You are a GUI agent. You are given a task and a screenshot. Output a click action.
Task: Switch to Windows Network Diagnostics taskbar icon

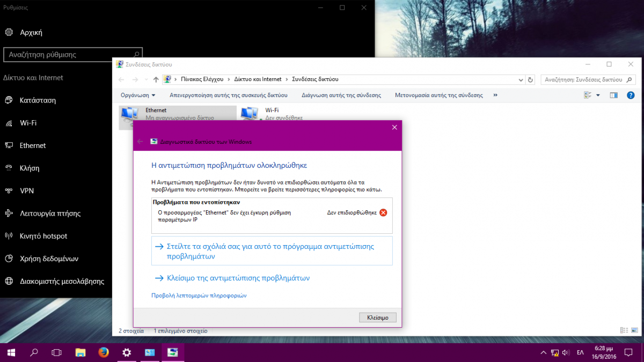(173, 352)
